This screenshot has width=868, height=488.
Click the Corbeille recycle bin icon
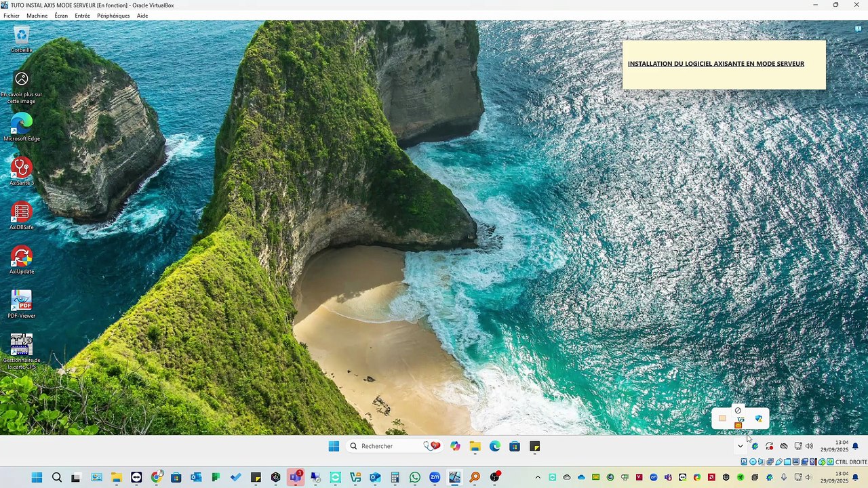point(22,39)
